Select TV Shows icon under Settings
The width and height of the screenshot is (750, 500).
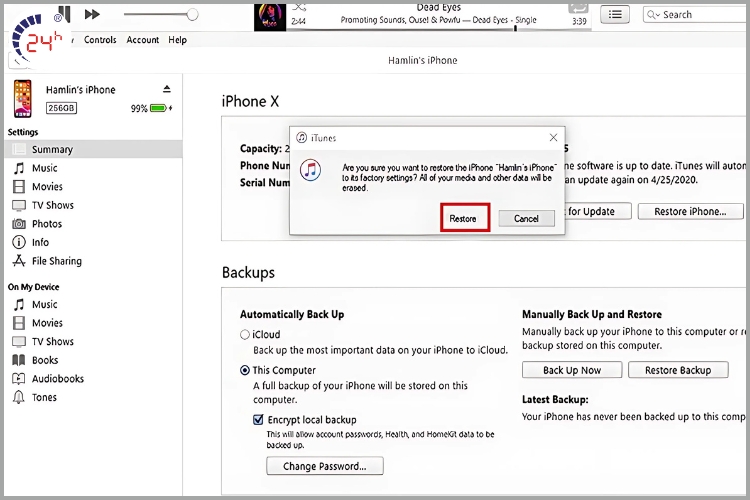[x=19, y=205]
